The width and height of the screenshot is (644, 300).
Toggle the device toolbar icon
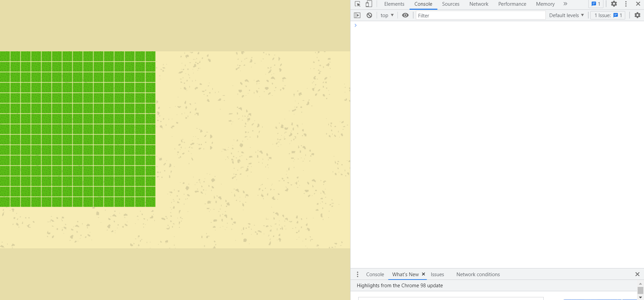pos(369,4)
